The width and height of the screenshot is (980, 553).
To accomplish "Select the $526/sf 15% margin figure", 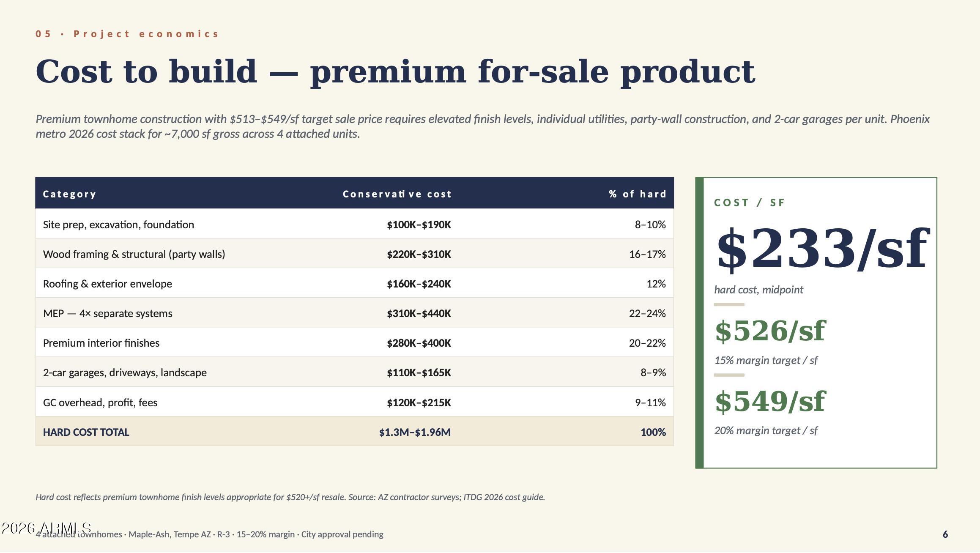I will 769,331.
